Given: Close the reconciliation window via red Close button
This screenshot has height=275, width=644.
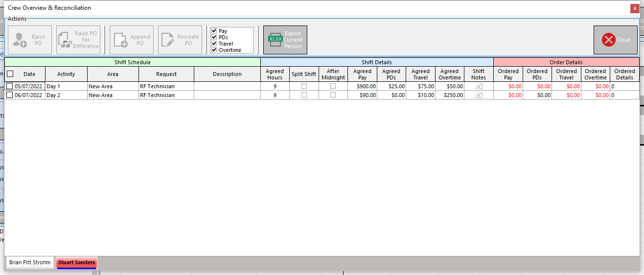Looking at the screenshot, I should [x=615, y=40].
